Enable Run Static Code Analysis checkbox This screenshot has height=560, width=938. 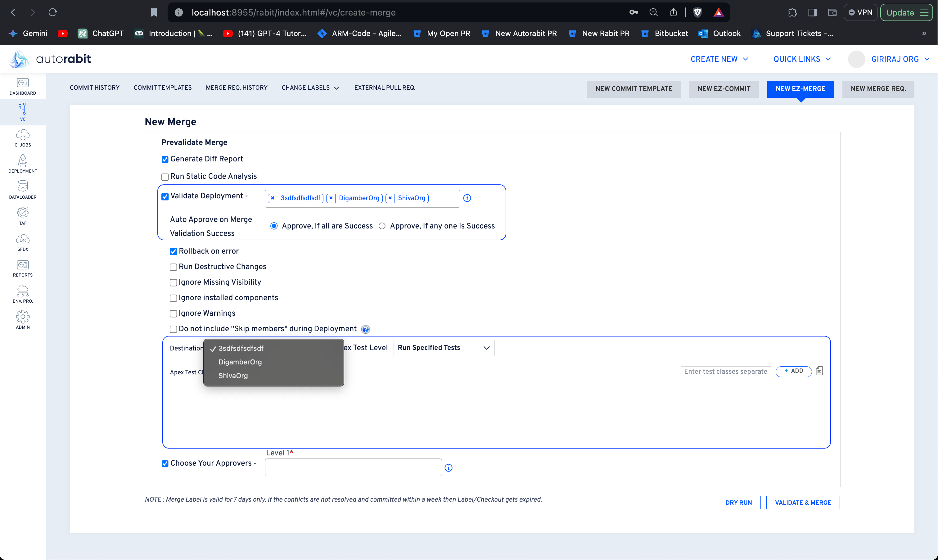[x=165, y=177]
